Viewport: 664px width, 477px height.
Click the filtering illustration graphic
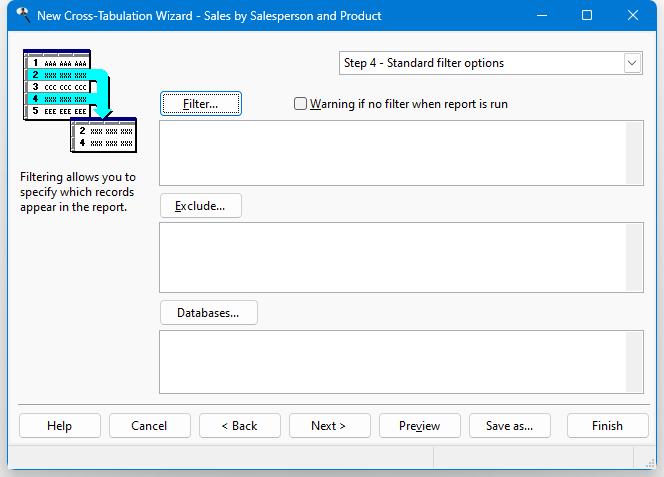[x=80, y=101]
